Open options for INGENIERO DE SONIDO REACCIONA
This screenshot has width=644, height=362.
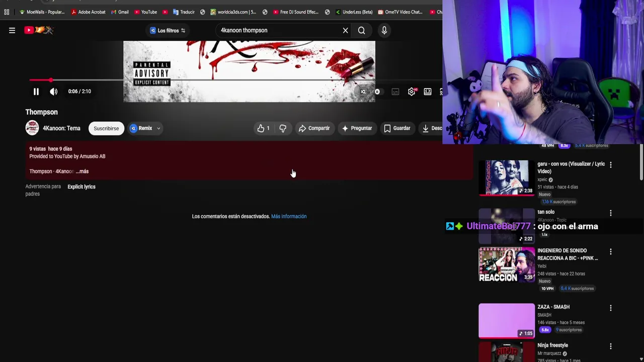[610, 251]
